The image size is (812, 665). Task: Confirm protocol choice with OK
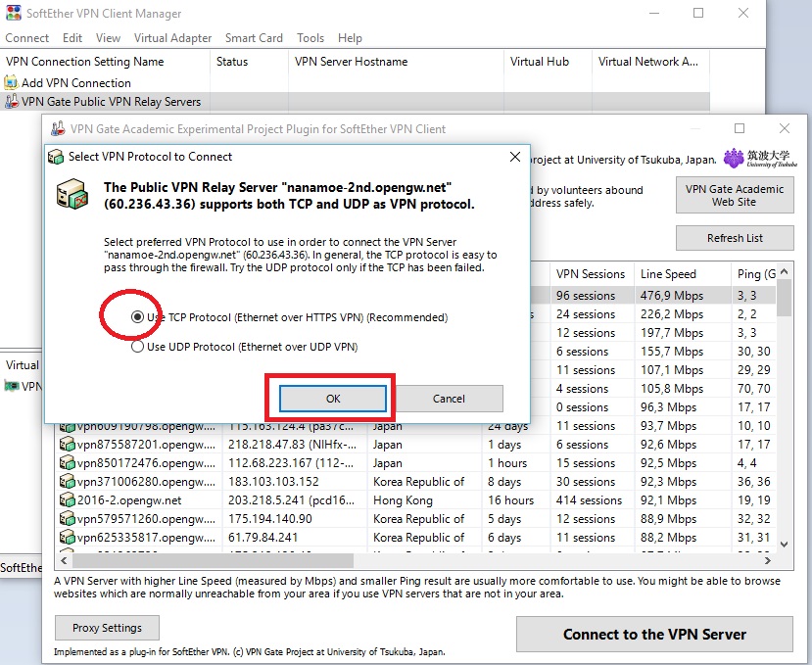pyautogui.click(x=331, y=400)
